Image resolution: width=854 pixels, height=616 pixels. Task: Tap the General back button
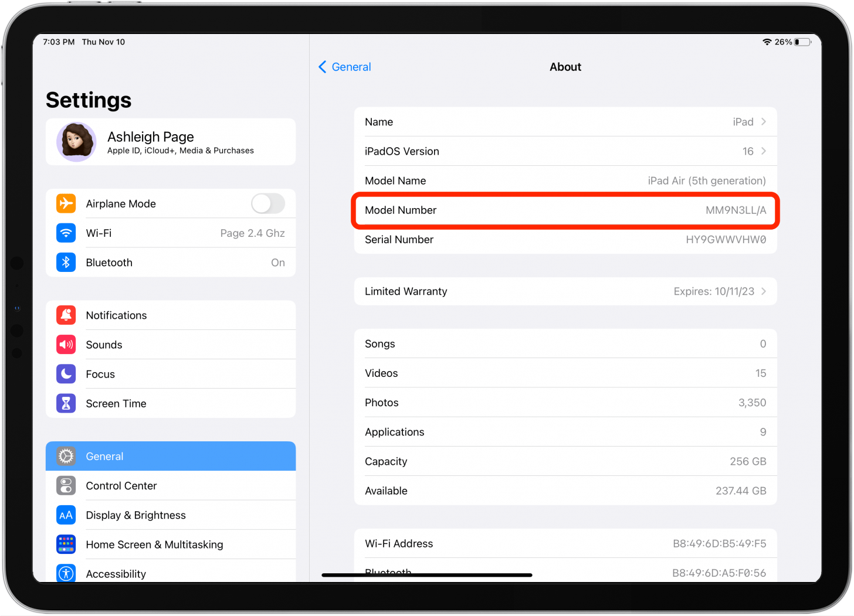coord(344,66)
